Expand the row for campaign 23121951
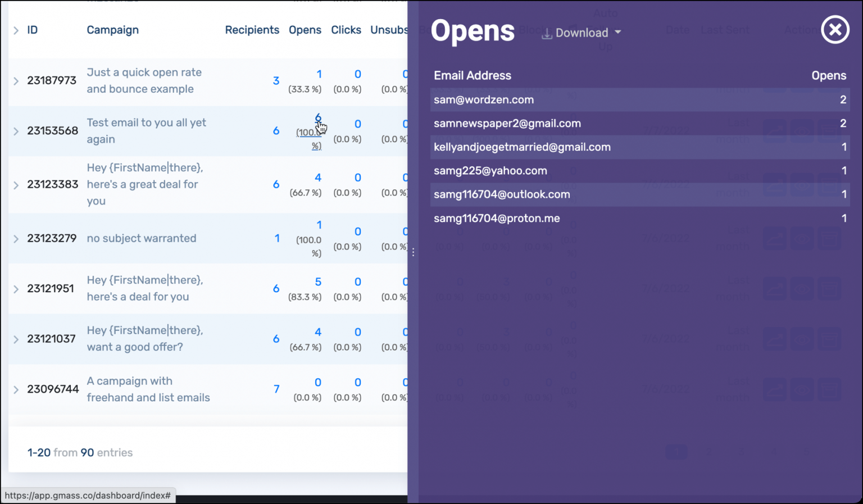The height and width of the screenshot is (504, 863). point(16,288)
